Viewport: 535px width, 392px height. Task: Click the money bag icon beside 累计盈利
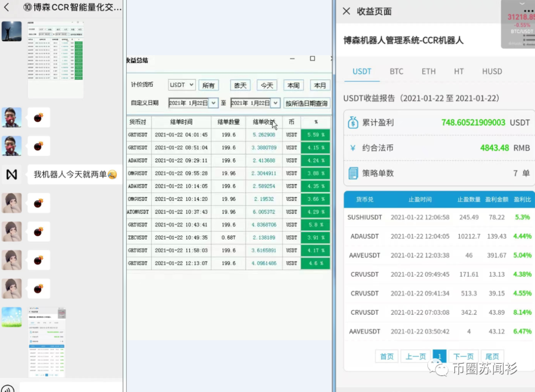(354, 122)
